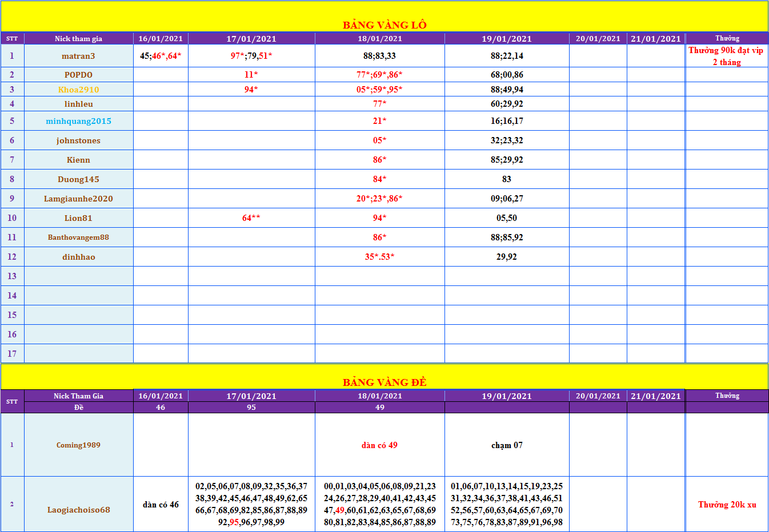
Task: Select the 'chạm 07' cell
Action: click(x=507, y=445)
